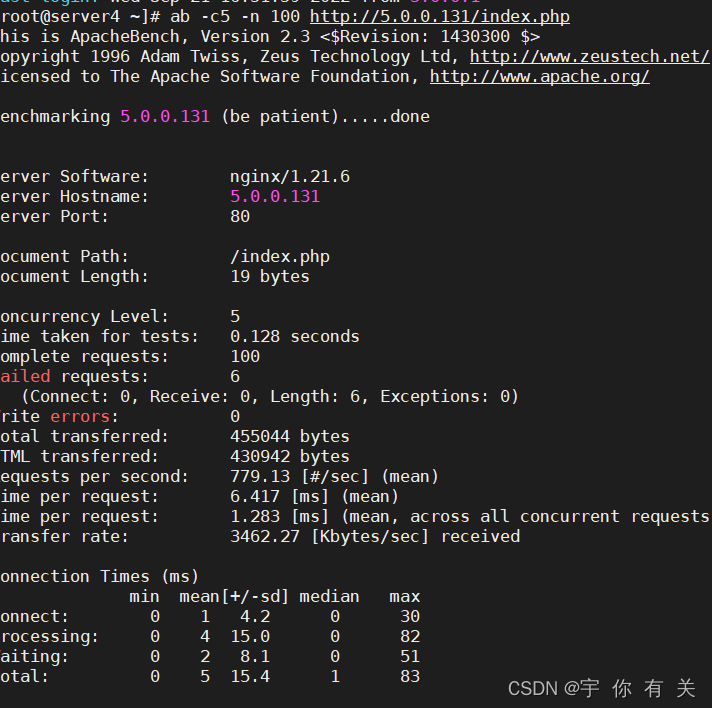Click the 0.128 seconds time value
Image resolution: width=712 pixels, height=708 pixels.
(295, 337)
